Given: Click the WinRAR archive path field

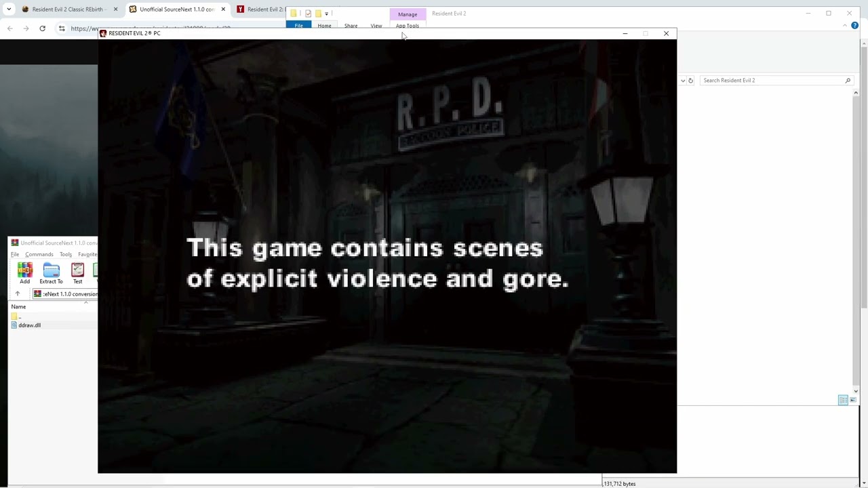Looking at the screenshot, I should [66, 294].
